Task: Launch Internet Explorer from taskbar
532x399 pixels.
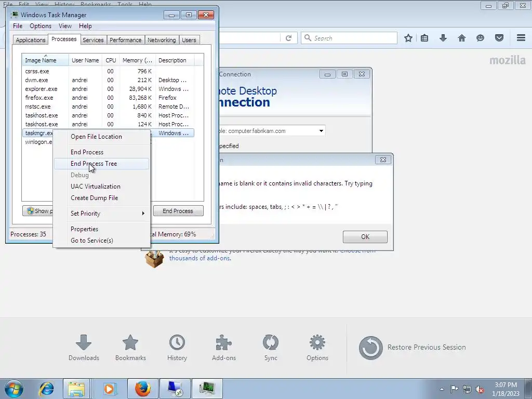Action: click(x=46, y=389)
